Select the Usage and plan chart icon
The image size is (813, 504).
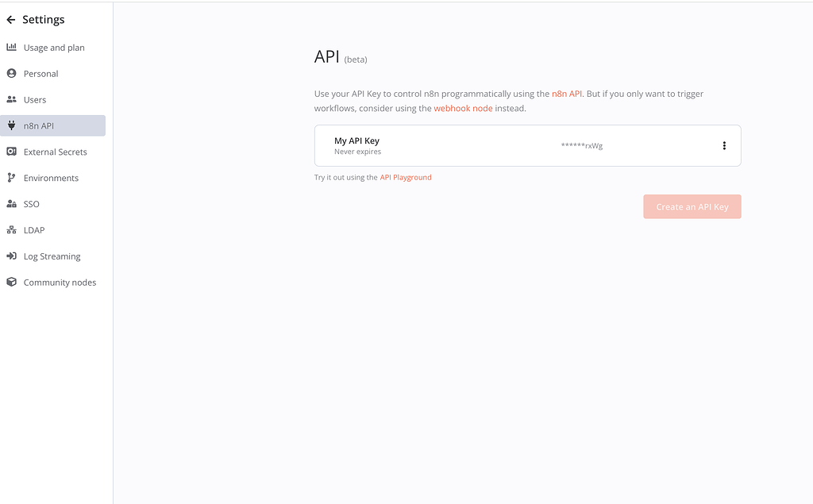[x=13, y=47]
